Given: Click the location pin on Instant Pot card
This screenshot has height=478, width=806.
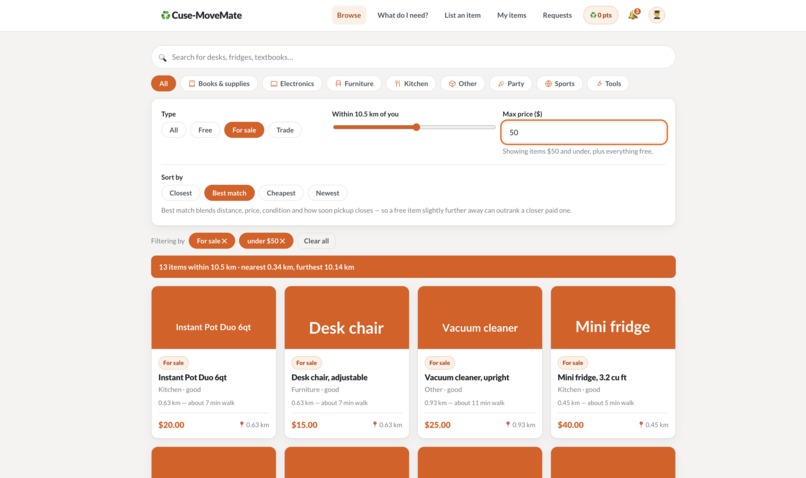Looking at the screenshot, I should tap(242, 425).
